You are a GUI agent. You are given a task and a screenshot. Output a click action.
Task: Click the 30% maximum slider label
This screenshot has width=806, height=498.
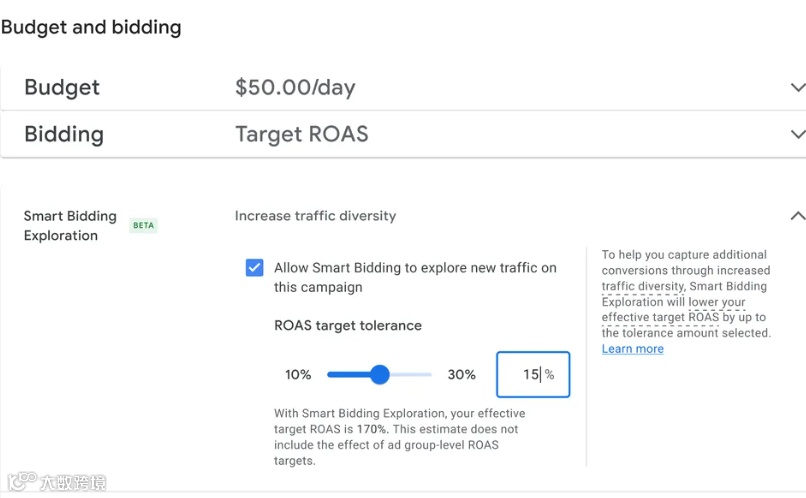click(461, 375)
